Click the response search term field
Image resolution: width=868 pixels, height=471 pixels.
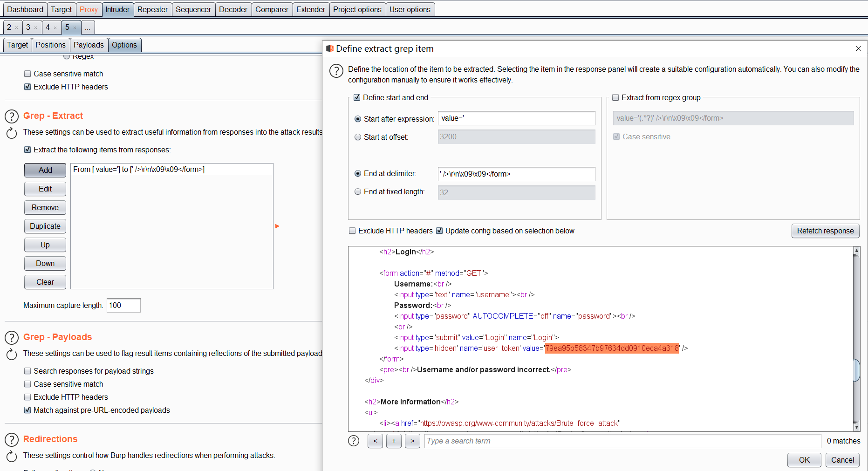[622, 441]
